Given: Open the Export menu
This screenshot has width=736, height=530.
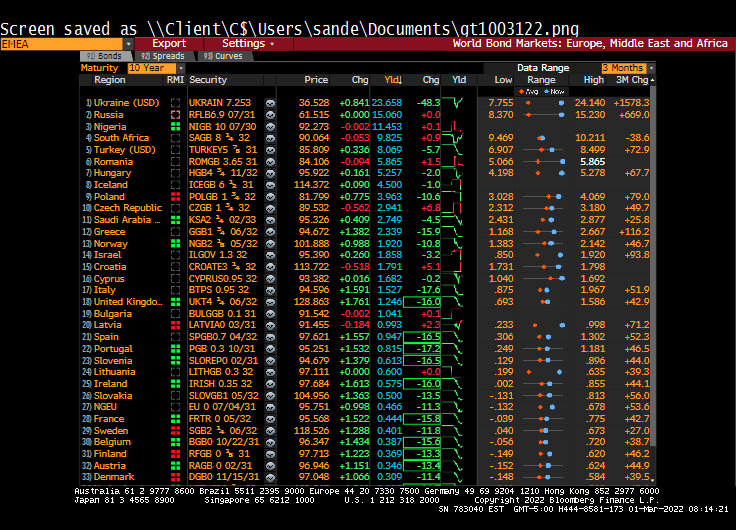Looking at the screenshot, I should (x=169, y=44).
